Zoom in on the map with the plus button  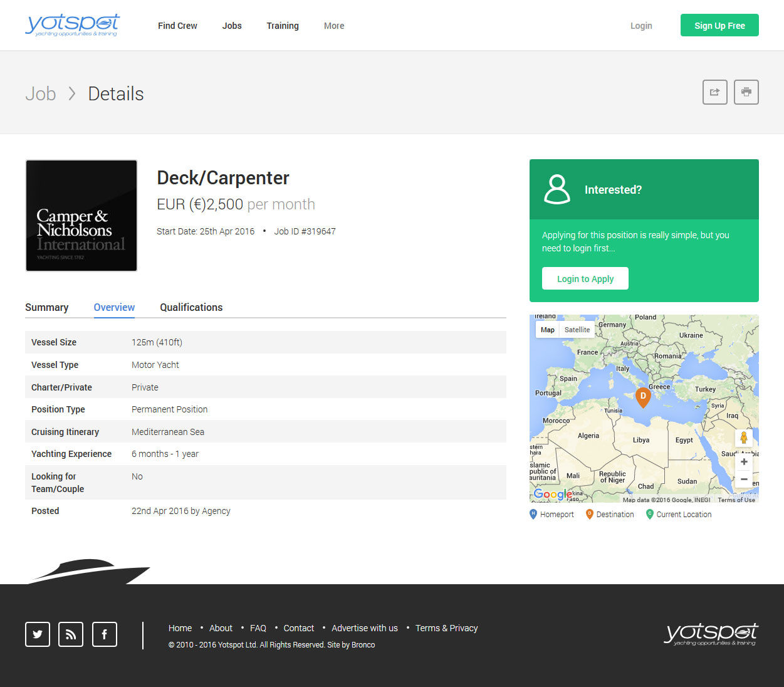click(744, 462)
